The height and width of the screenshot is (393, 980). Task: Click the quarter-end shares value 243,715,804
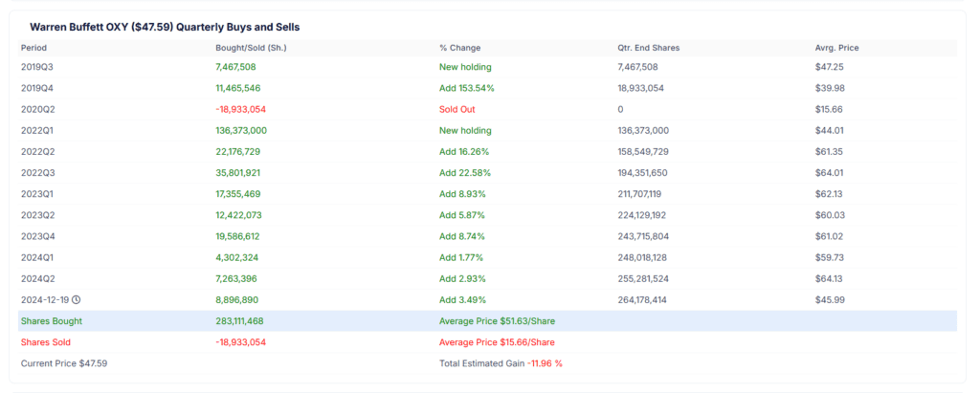643,236
